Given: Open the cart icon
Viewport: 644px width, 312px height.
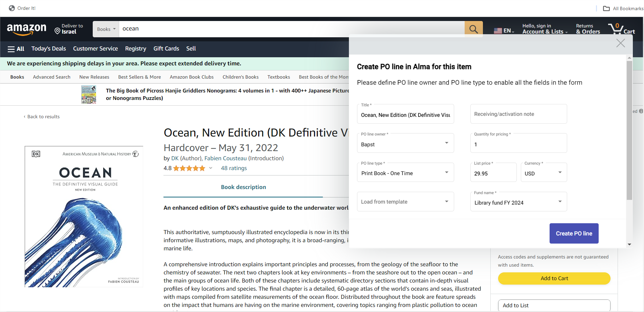Looking at the screenshot, I should pyautogui.click(x=621, y=29).
